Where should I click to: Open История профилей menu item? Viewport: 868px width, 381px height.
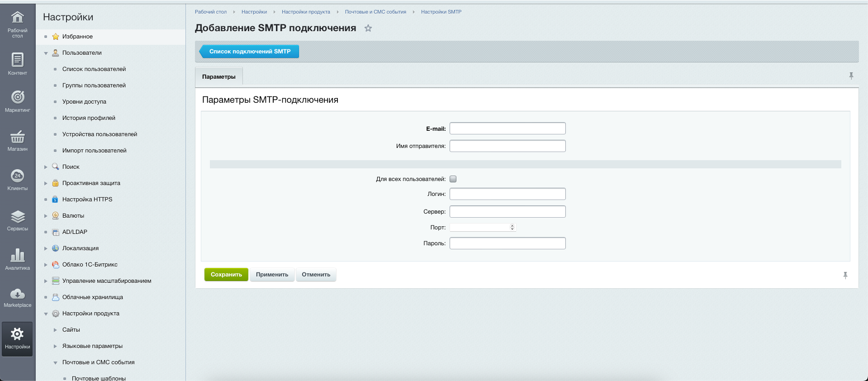pos(89,118)
